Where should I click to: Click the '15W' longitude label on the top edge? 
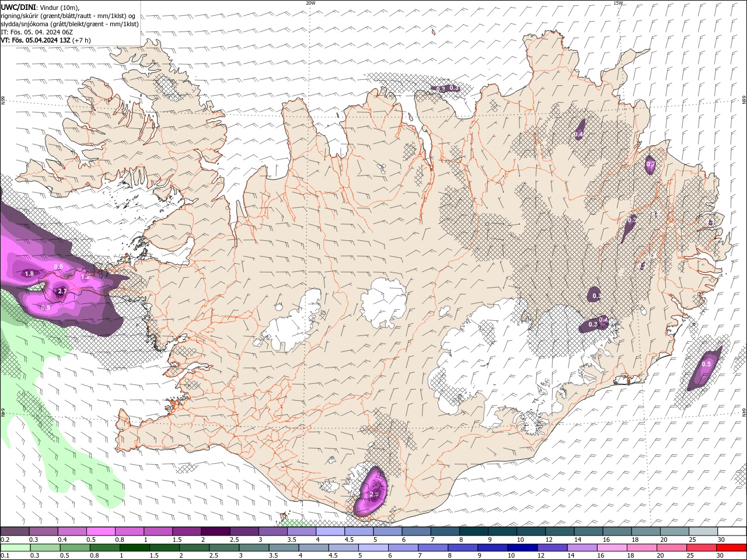(618, 3)
